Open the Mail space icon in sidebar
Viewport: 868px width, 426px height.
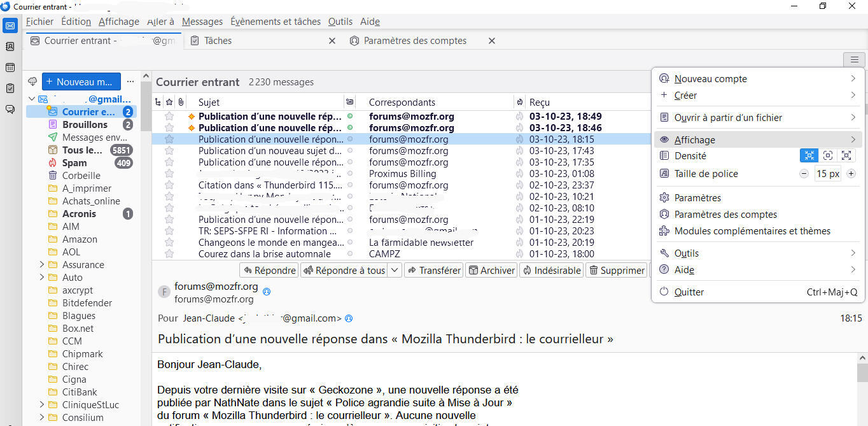[x=10, y=26]
